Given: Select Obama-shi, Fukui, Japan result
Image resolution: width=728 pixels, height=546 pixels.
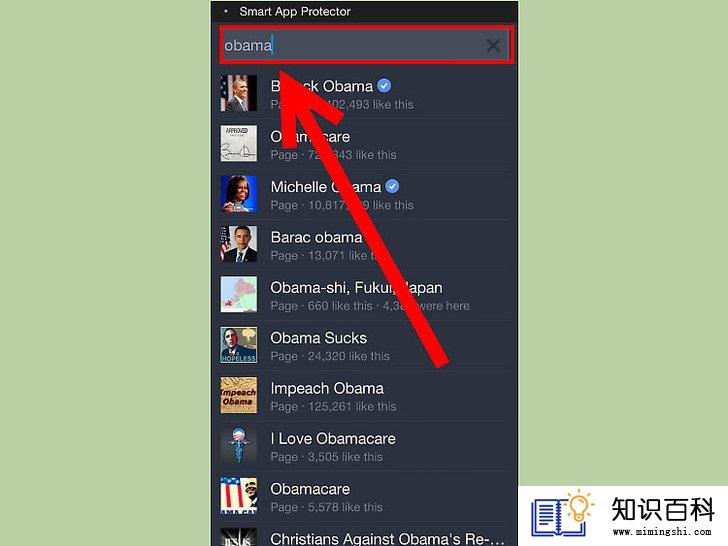Looking at the screenshot, I should tap(366, 295).
